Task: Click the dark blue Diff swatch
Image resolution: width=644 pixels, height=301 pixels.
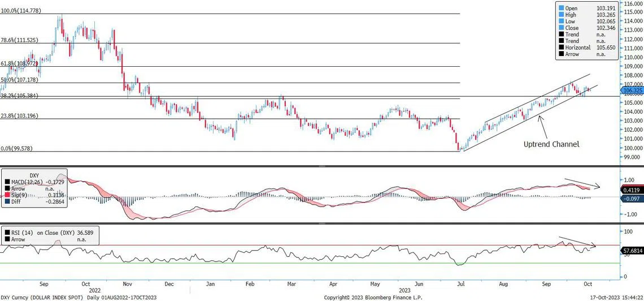Action: click(x=7, y=200)
